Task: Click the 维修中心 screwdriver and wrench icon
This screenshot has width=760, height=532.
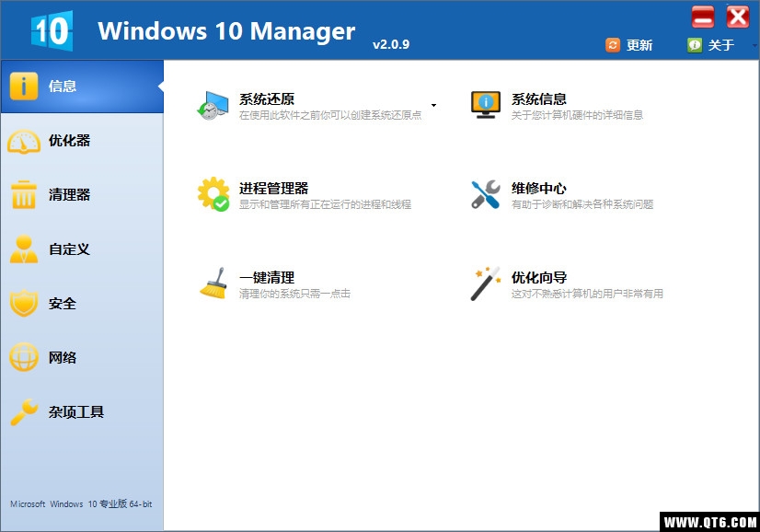Action: point(485,194)
